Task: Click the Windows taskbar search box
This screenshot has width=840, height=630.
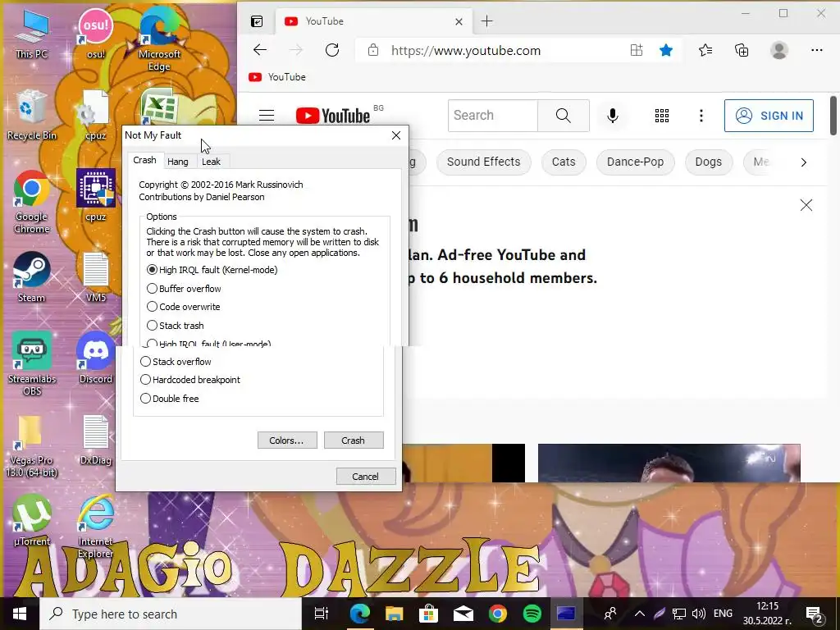Action: coord(171,614)
